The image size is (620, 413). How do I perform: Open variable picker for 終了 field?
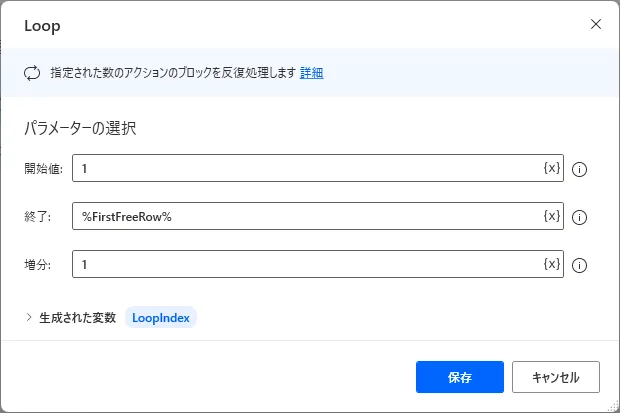(551, 216)
